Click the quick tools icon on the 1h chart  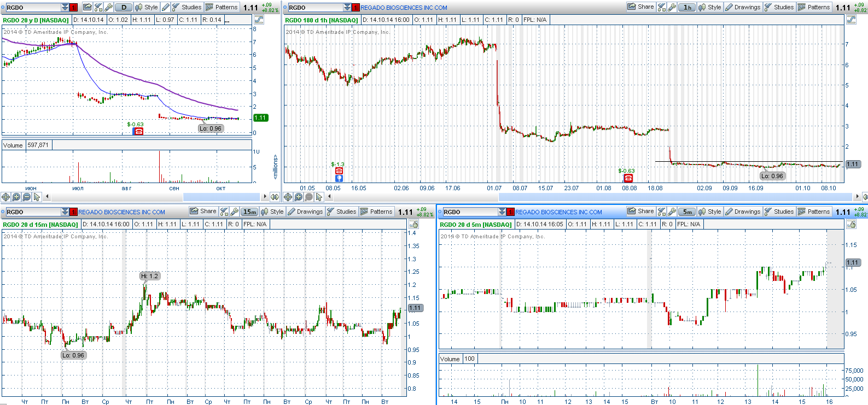[662, 7]
